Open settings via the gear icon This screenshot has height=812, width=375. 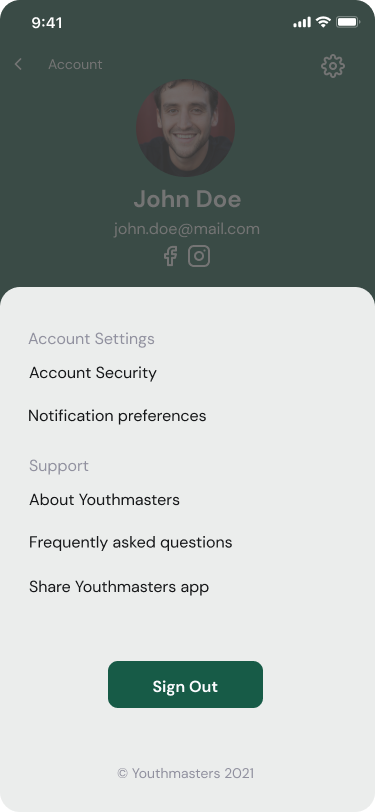pos(333,66)
